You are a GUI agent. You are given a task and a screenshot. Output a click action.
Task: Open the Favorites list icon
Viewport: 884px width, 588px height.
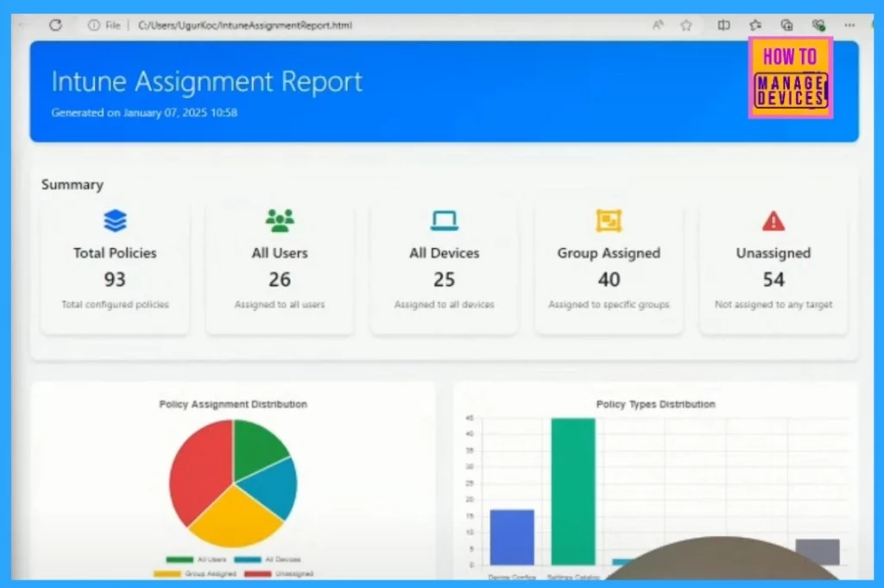(755, 25)
